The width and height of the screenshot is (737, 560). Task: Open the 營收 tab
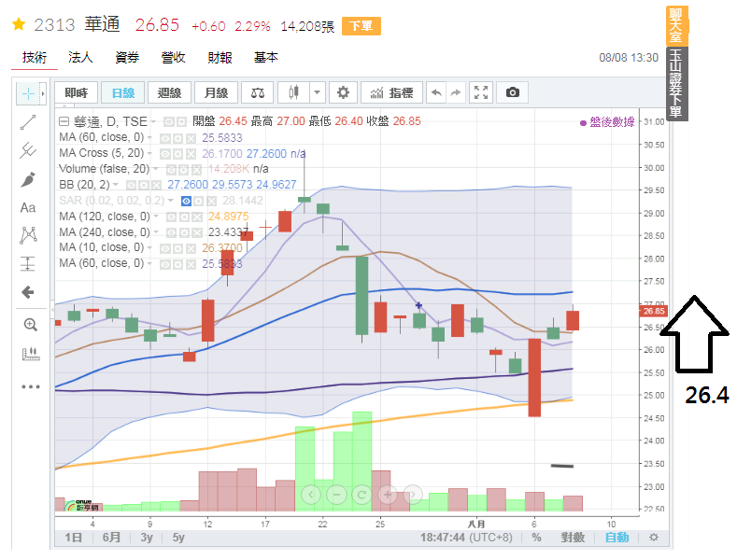click(x=173, y=57)
